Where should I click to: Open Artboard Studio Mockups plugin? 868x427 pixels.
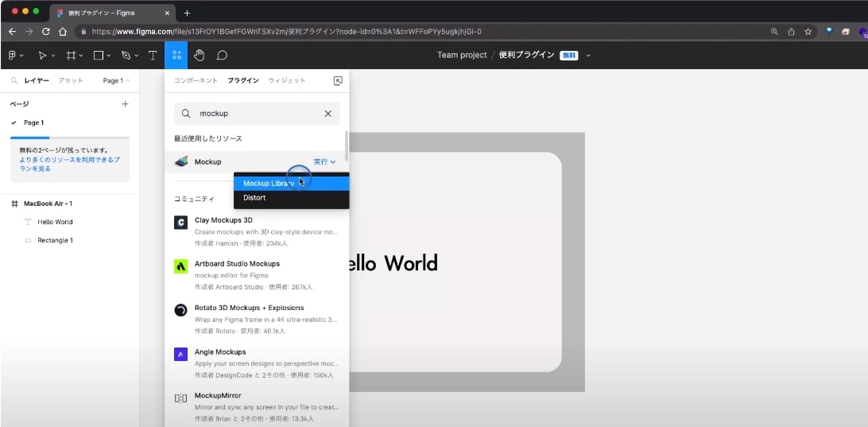pos(257,275)
